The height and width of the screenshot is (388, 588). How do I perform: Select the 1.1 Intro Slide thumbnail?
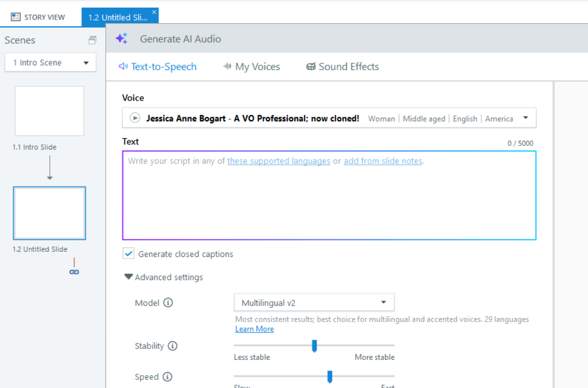click(49, 111)
